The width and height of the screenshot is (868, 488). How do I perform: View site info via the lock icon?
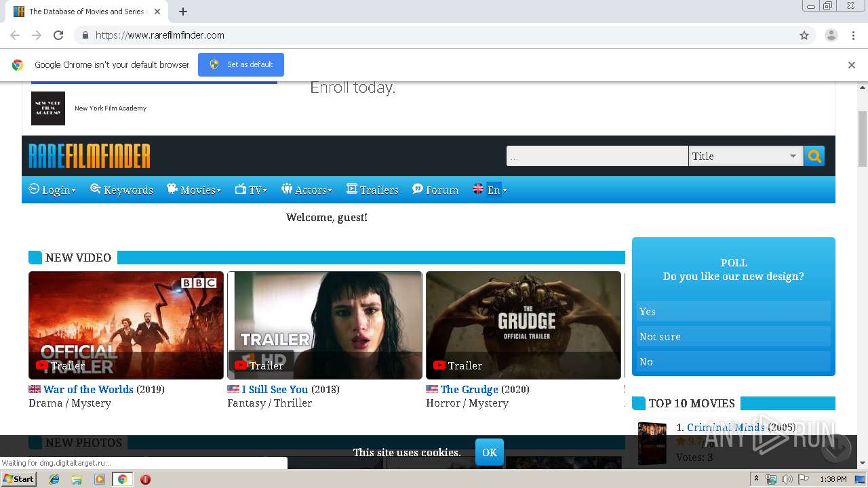point(85,35)
